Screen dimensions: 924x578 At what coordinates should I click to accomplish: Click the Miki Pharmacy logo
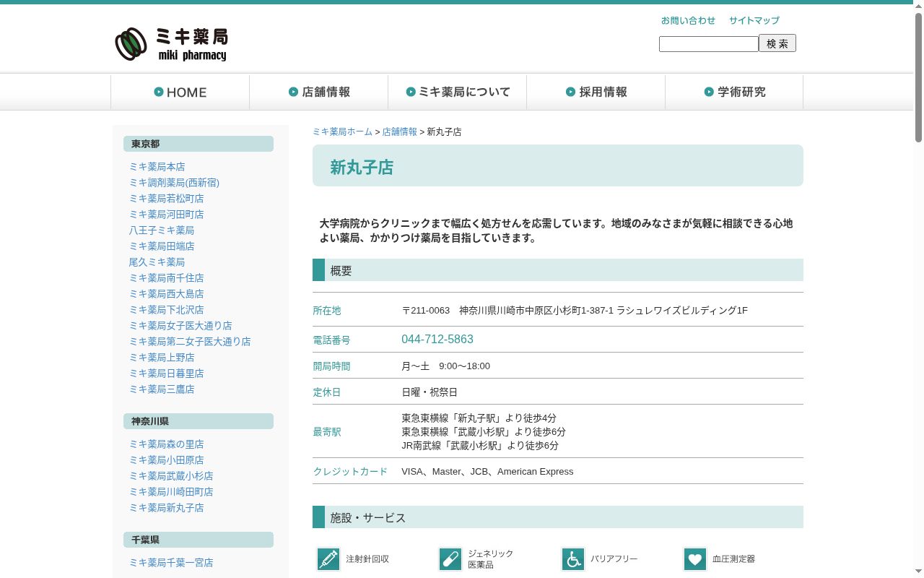pos(171,44)
